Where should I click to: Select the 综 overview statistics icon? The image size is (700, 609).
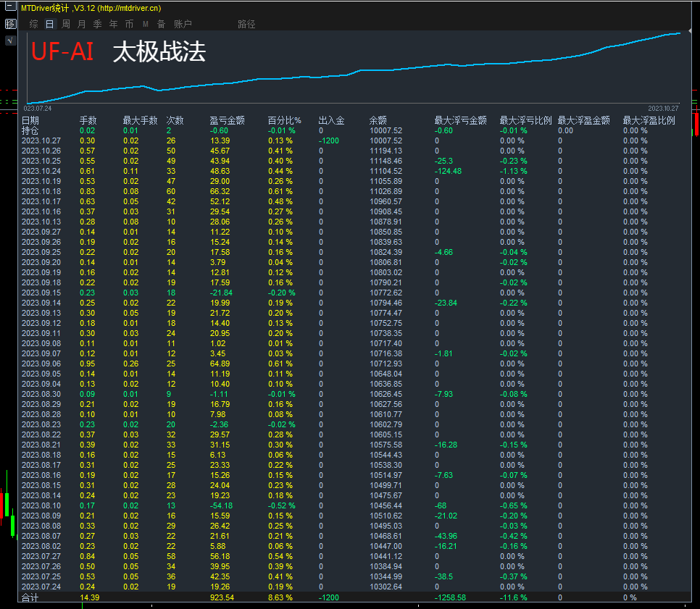click(33, 24)
